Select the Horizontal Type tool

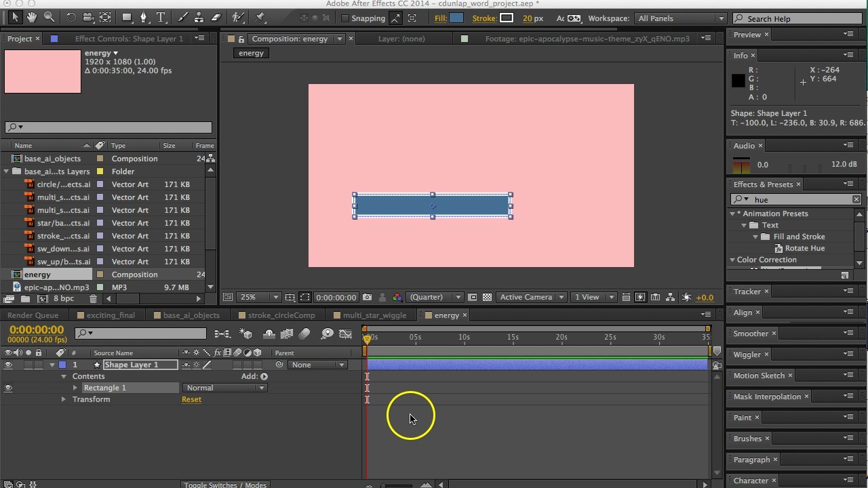coord(161,18)
